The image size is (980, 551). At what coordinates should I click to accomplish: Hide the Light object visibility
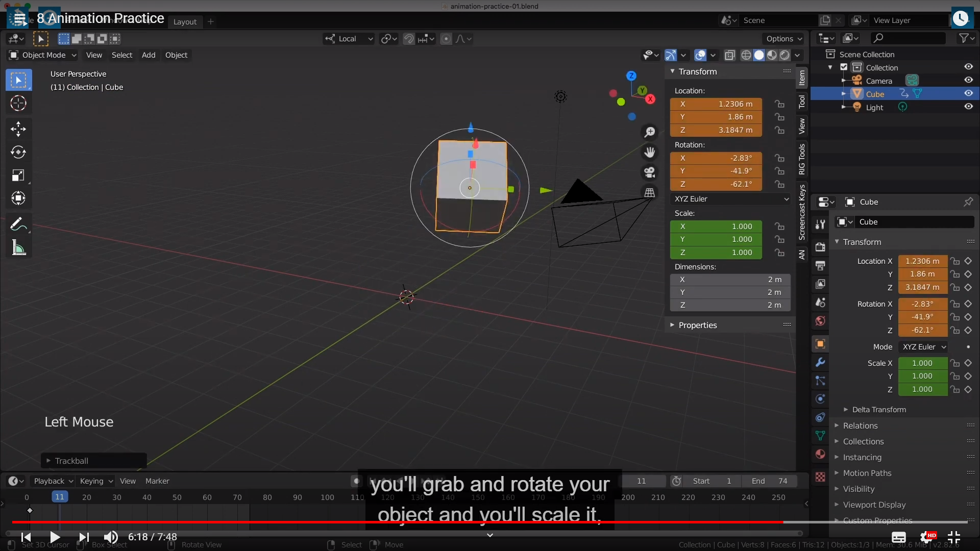click(968, 107)
